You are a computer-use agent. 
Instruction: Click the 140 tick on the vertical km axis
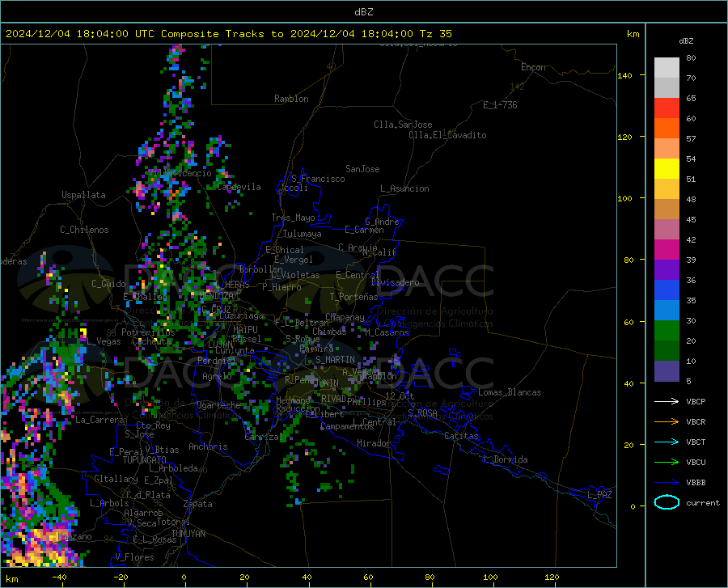624,75
